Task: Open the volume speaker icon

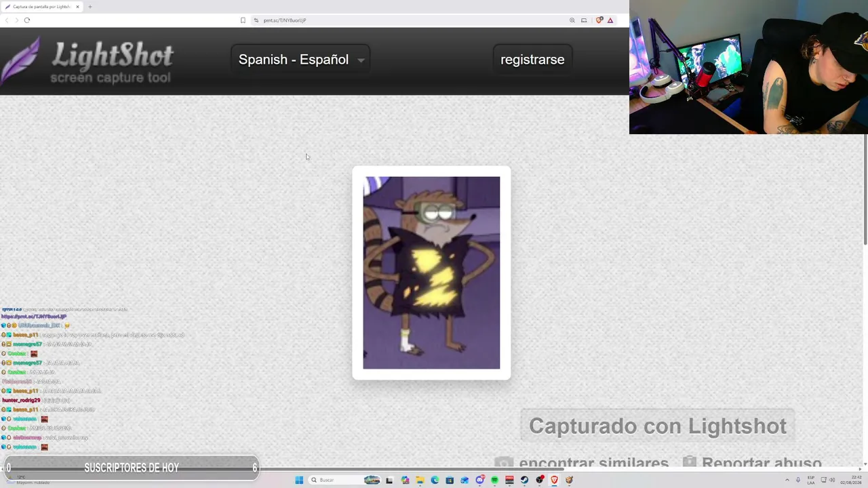Action: [832, 480]
